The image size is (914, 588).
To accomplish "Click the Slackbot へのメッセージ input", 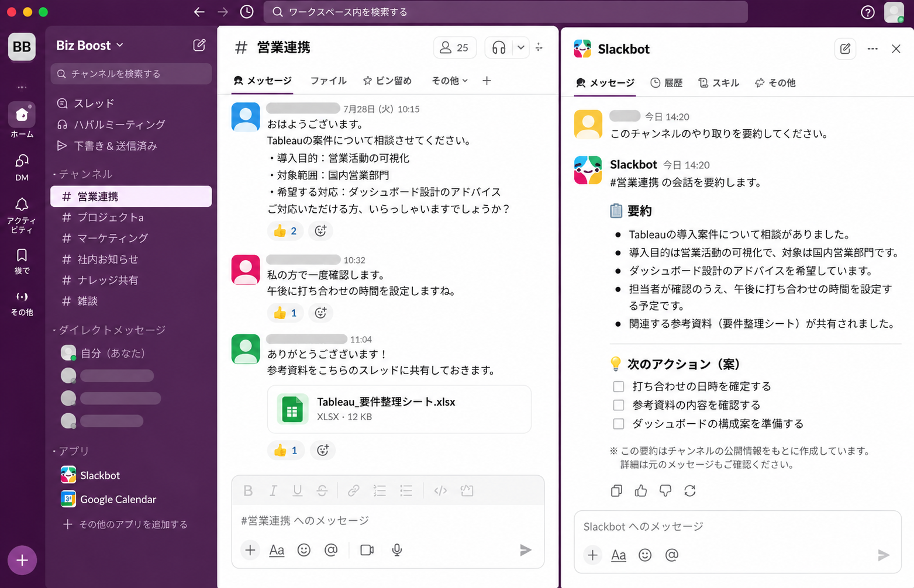I will click(737, 527).
